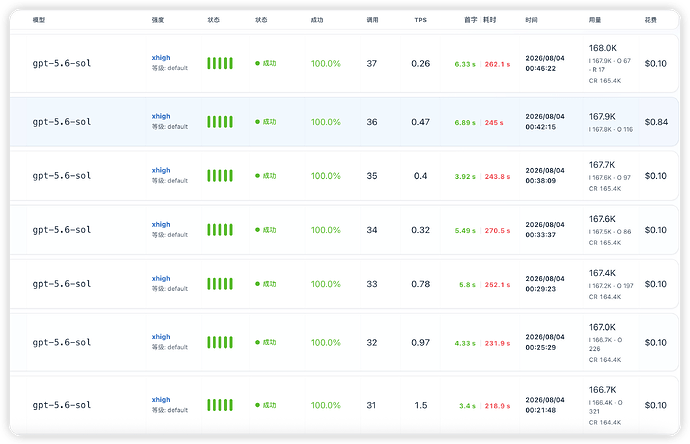
Task: Click the 成功 status badge in the 37-call row
Action: (x=266, y=63)
